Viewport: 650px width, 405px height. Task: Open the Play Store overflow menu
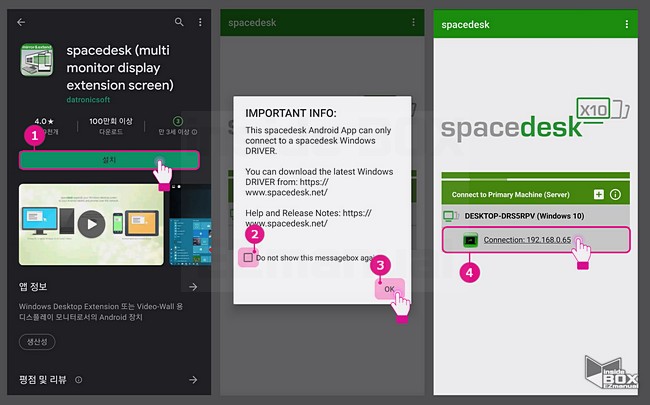click(x=200, y=22)
